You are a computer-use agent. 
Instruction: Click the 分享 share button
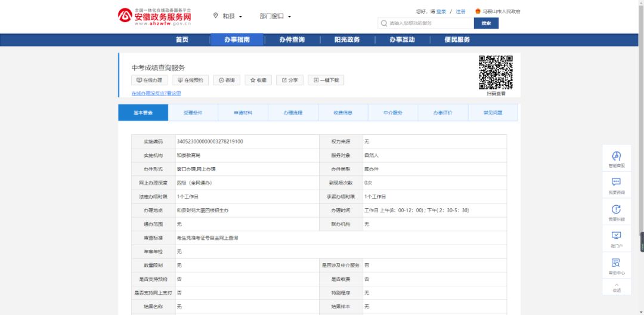[290, 80]
